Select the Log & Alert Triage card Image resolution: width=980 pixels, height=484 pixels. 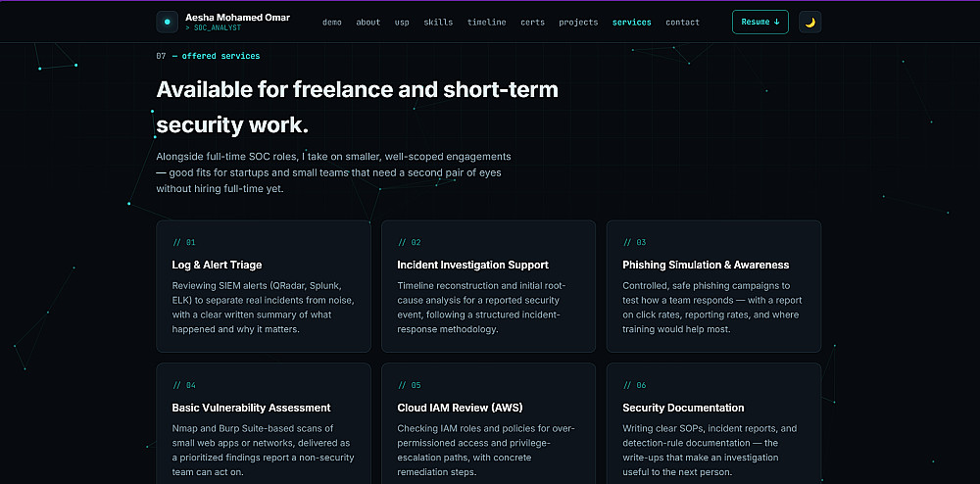click(x=264, y=287)
